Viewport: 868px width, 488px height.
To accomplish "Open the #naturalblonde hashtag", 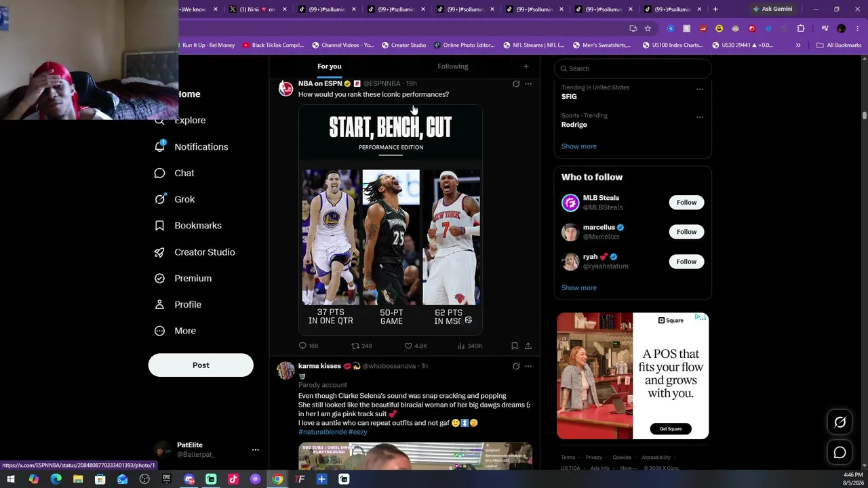I will point(322,432).
